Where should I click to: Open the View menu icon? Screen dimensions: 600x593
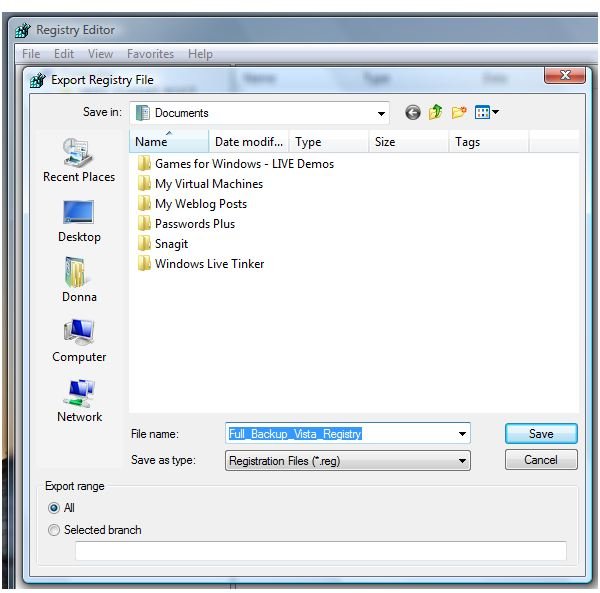pos(482,112)
